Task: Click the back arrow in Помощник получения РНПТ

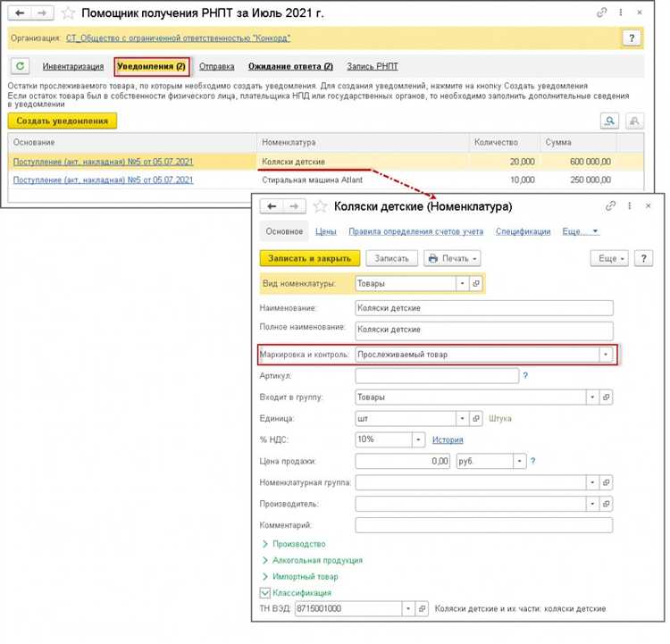Action: [x=21, y=13]
